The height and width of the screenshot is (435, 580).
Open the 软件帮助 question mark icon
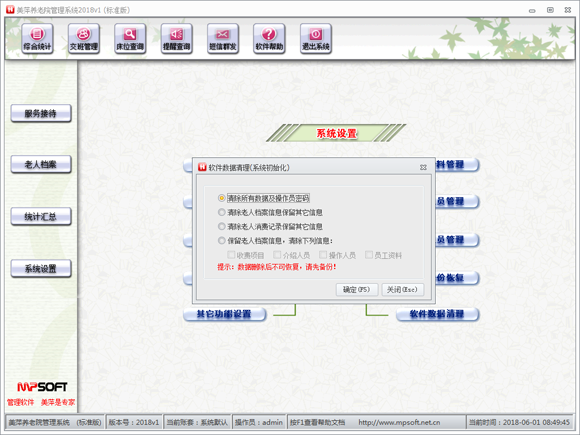pos(269,38)
